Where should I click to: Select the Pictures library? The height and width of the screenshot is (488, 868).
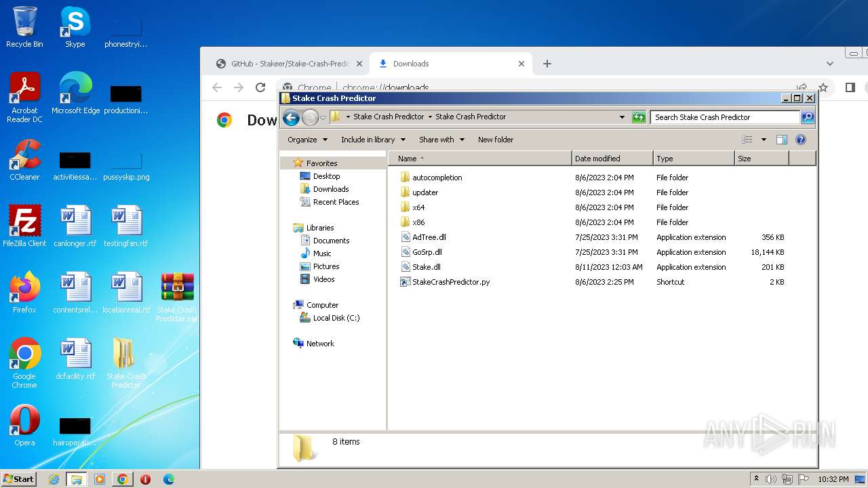(325, 266)
